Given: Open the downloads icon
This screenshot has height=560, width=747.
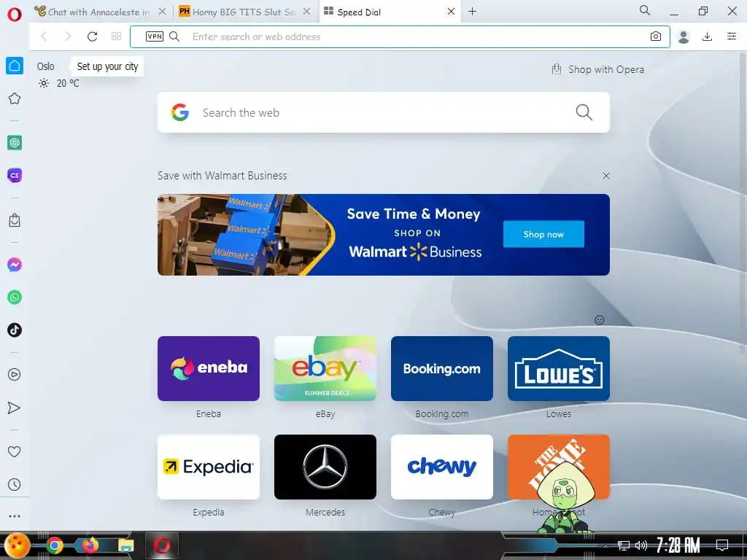Looking at the screenshot, I should [707, 36].
